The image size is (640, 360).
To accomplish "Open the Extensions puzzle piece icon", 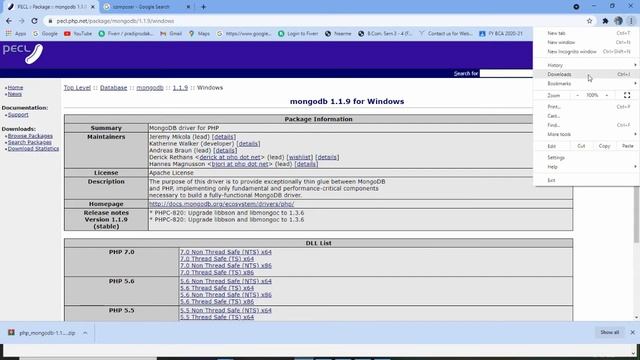I will point(605,21).
